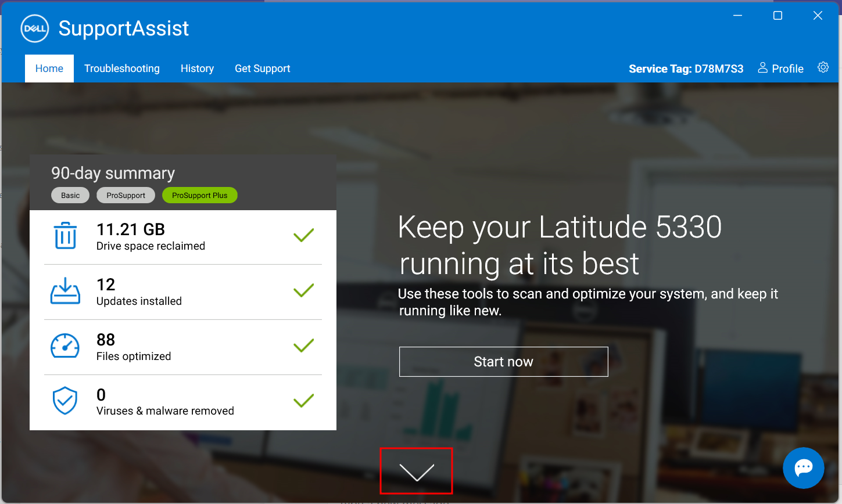The width and height of the screenshot is (842, 504).
Task: Click the Service Tag D78M7S3 text
Action: pos(686,69)
